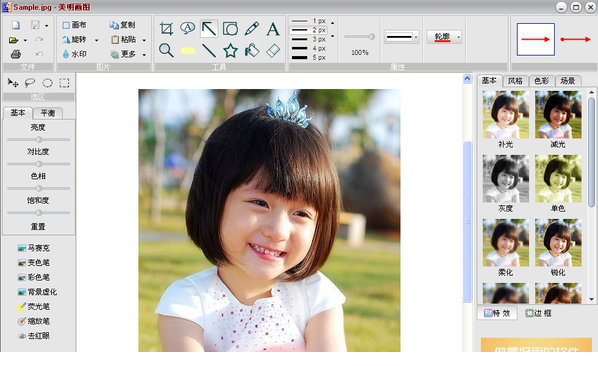Click the line width list up arrow
Screen dimensions: 598x366
tap(333, 23)
